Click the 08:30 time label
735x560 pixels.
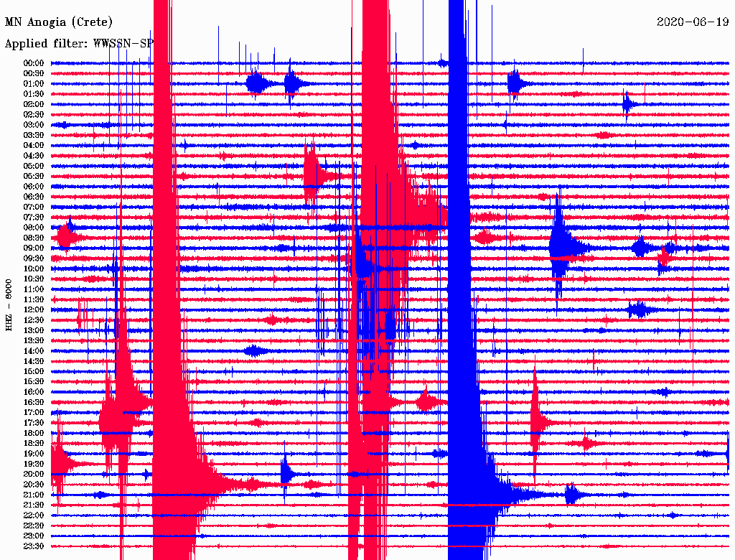point(34,238)
